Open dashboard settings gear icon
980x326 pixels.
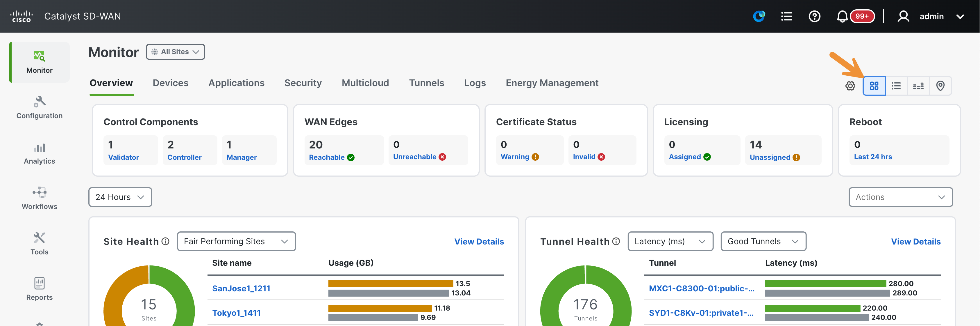(850, 86)
